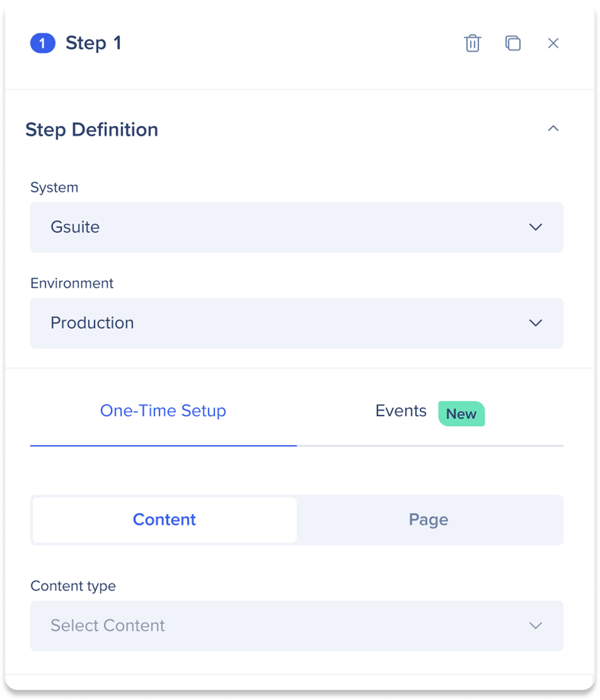Select the One-Time Setup tab
The image size is (600, 700).
163,411
